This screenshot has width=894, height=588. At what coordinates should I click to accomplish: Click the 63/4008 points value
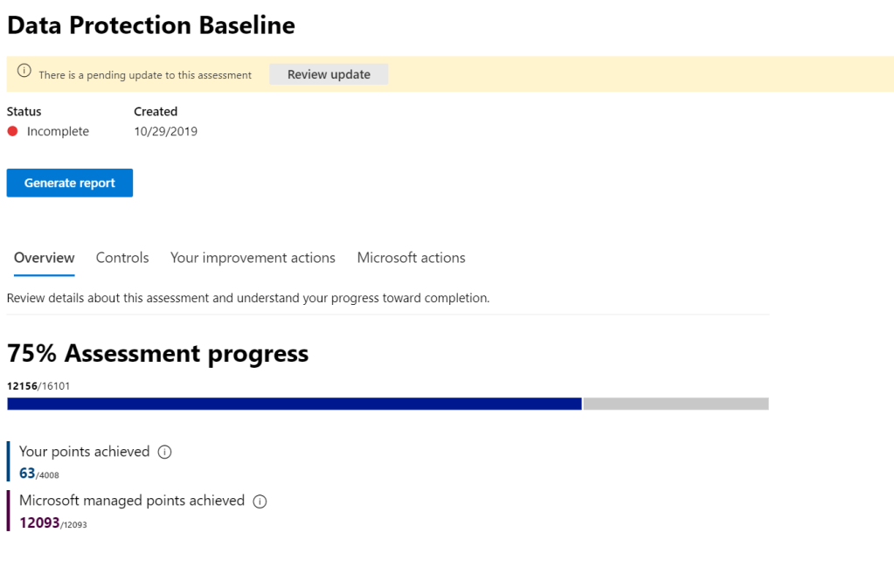(39, 474)
